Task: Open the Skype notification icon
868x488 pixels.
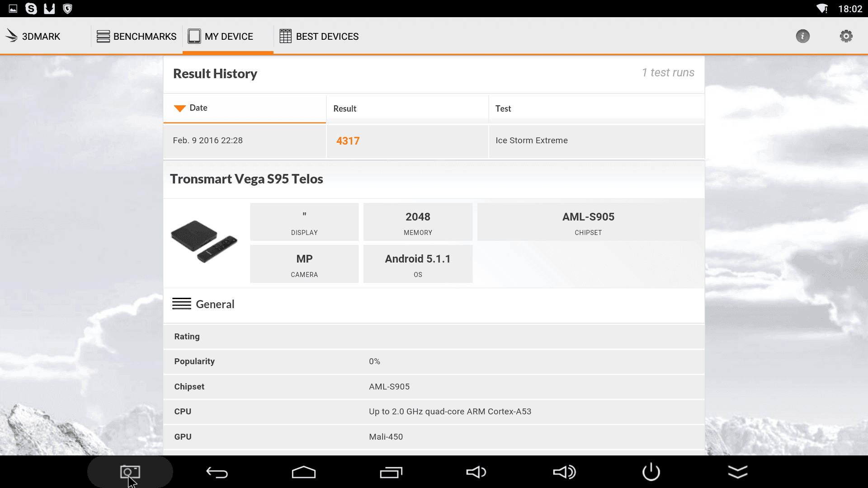Action: 31,9
